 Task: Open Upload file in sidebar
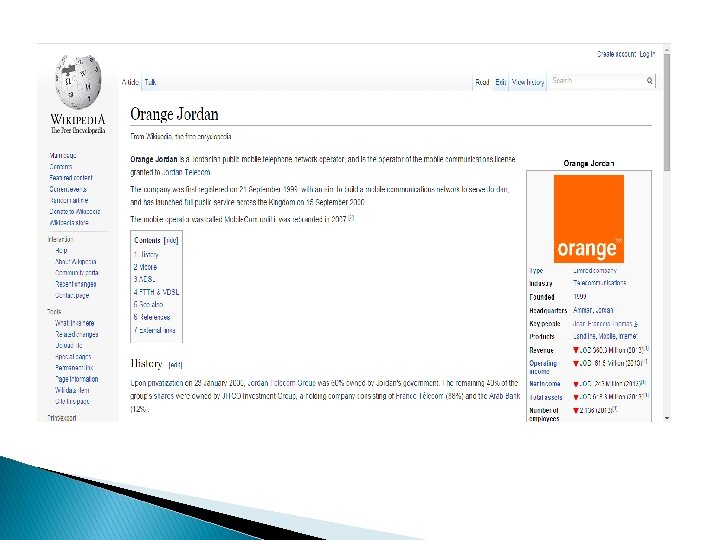pos(69,346)
